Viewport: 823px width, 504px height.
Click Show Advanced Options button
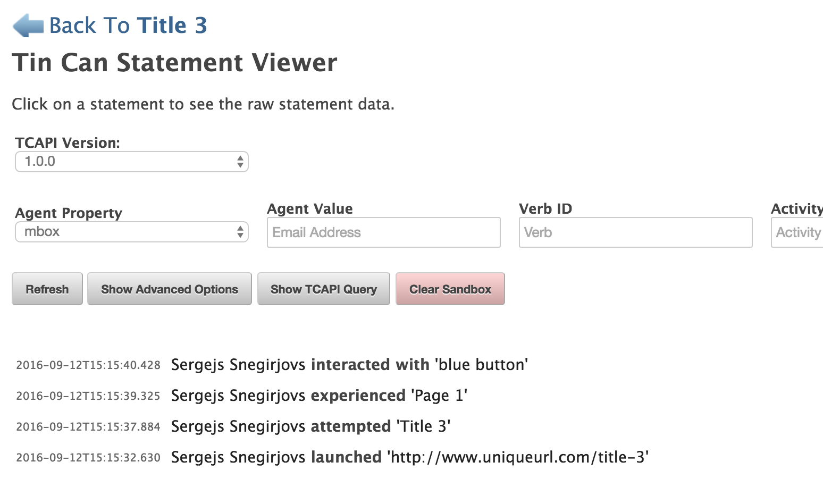click(x=170, y=289)
